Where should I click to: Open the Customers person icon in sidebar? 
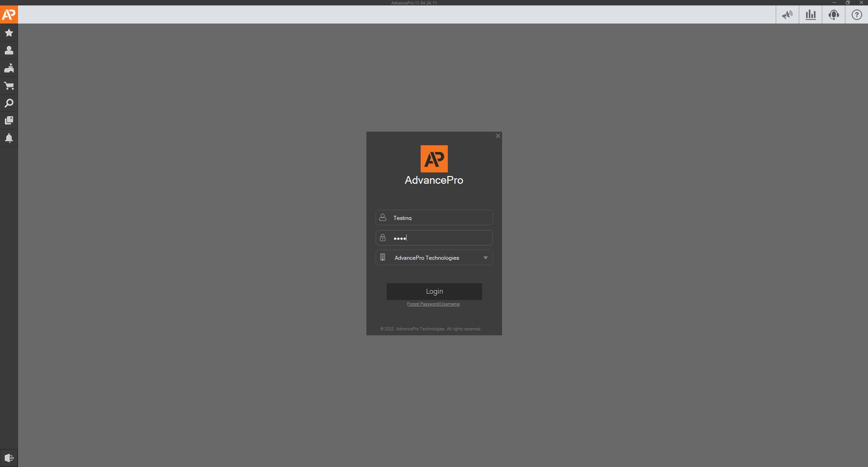point(9,50)
